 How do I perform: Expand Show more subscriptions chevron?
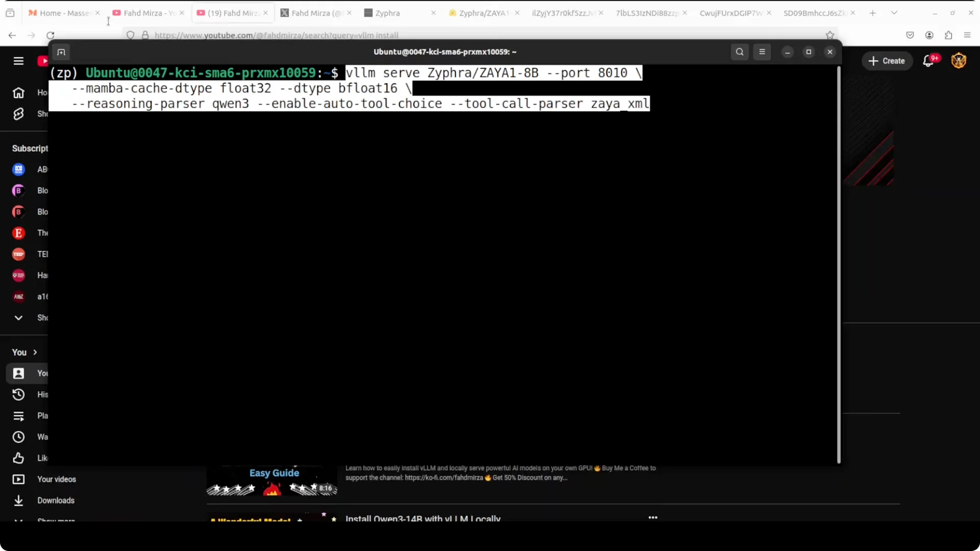point(18,318)
